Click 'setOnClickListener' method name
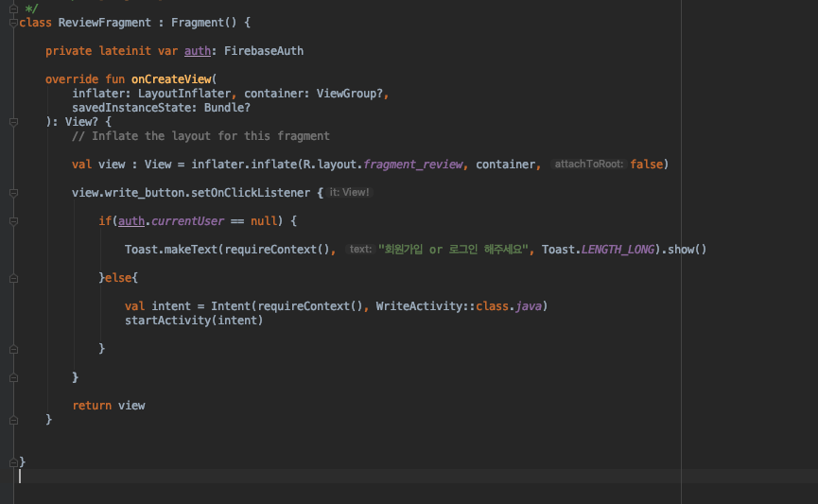The width and height of the screenshot is (818, 504). [x=251, y=193]
